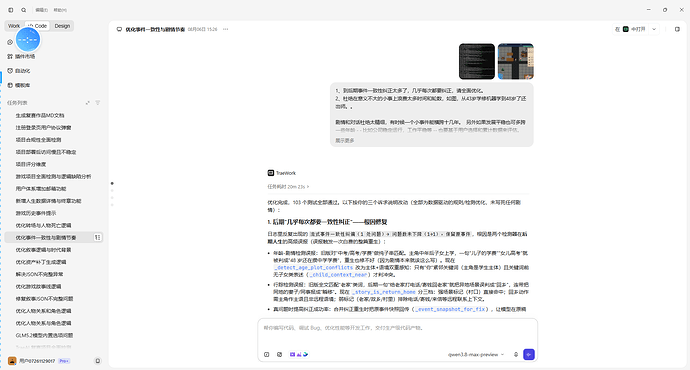Screen dimensions: 690x370
Task: Click the _child_context_near code link
Action: [338, 275]
